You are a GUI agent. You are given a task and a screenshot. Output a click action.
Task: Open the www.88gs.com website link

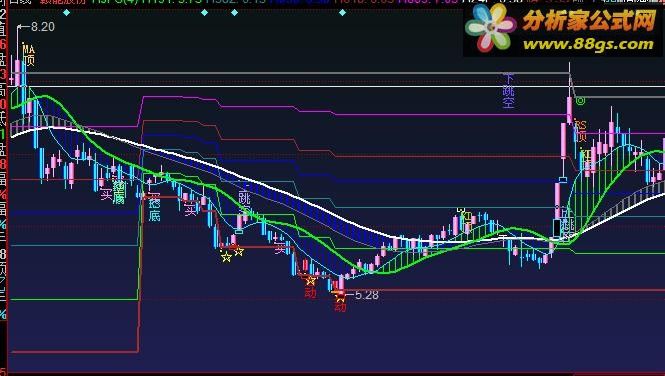point(588,45)
